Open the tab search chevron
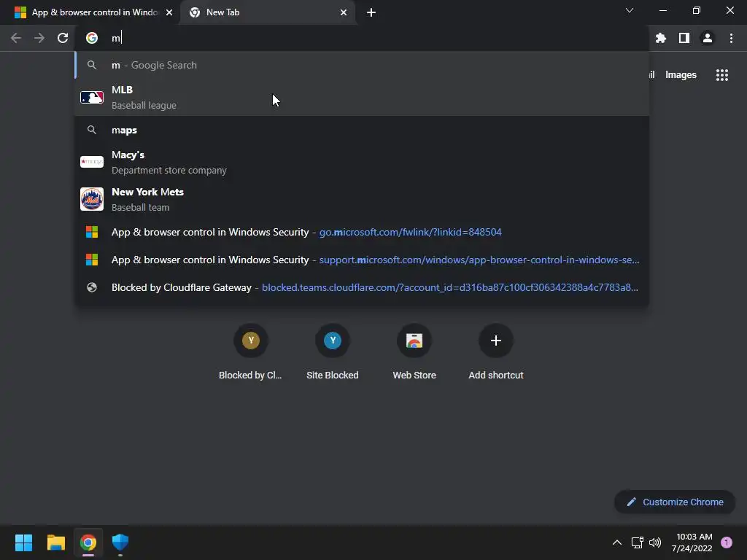This screenshot has width=747, height=560. pyautogui.click(x=630, y=10)
